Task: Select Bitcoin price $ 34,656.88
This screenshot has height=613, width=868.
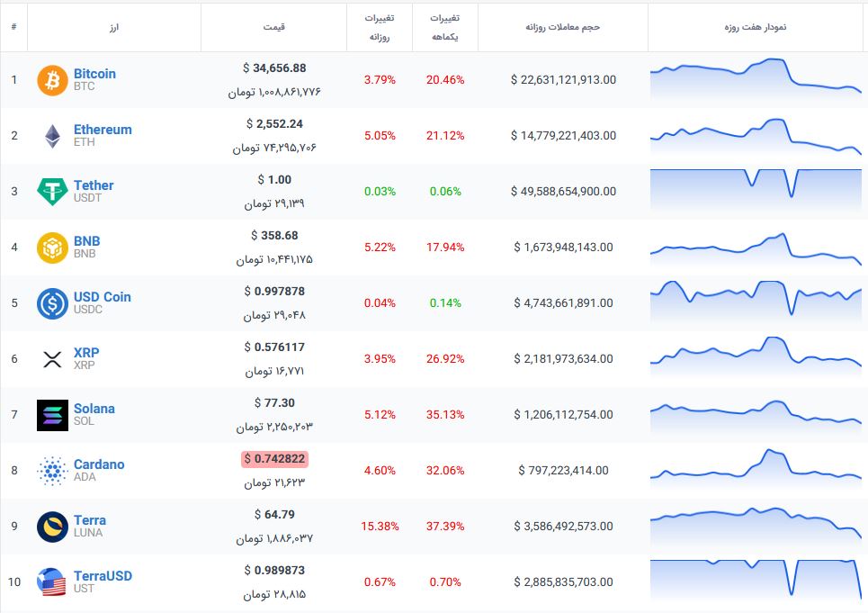Action: [x=274, y=68]
